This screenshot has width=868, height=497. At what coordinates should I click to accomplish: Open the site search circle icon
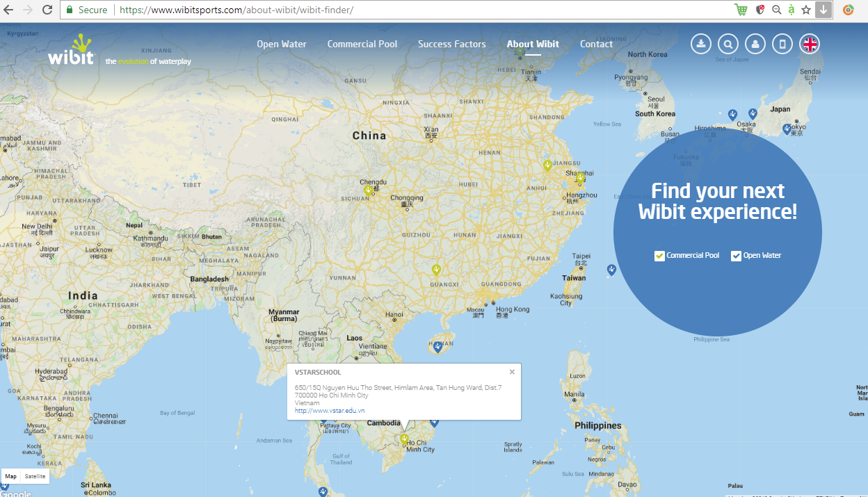click(728, 44)
